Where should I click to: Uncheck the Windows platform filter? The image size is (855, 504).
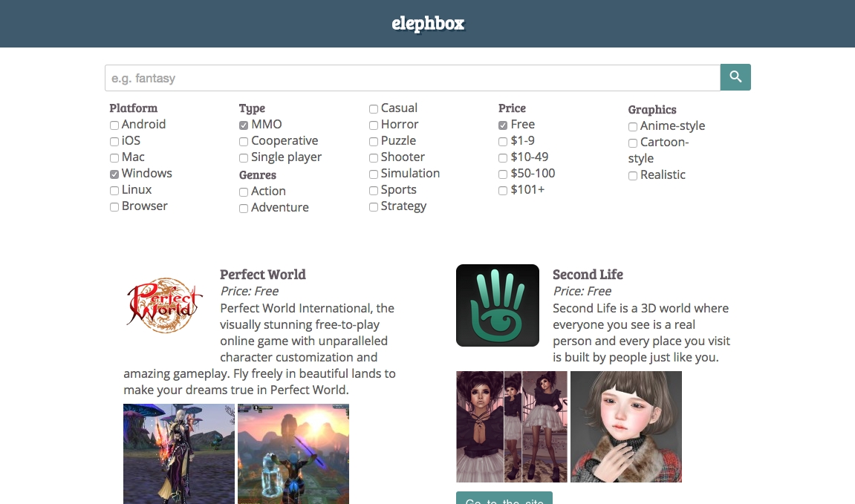pyautogui.click(x=114, y=174)
